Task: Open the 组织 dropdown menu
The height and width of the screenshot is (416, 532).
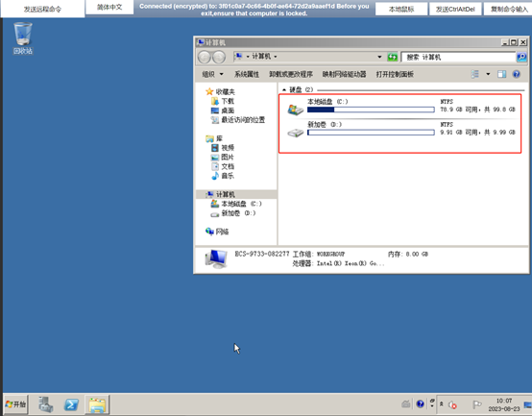Action: point(213,74)
